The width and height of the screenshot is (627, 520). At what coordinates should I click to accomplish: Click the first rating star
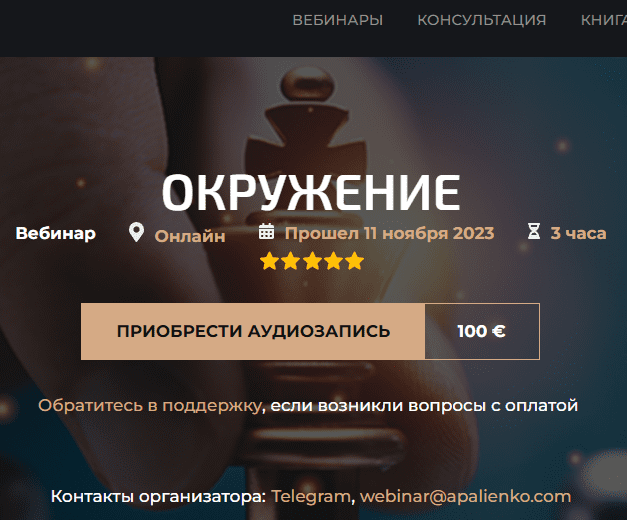point(269,261)
